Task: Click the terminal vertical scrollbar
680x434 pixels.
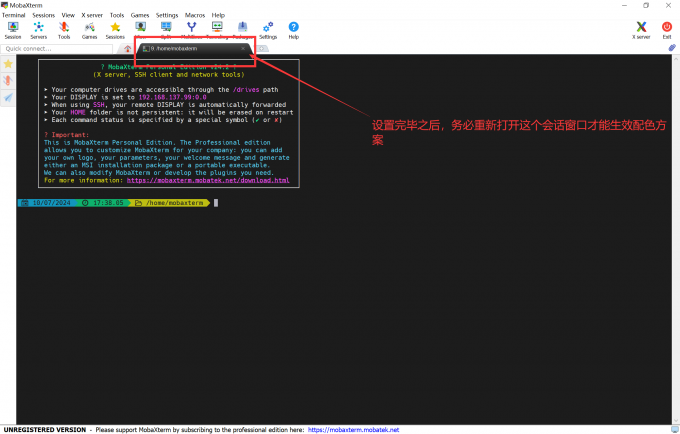Action: [676, 238]
